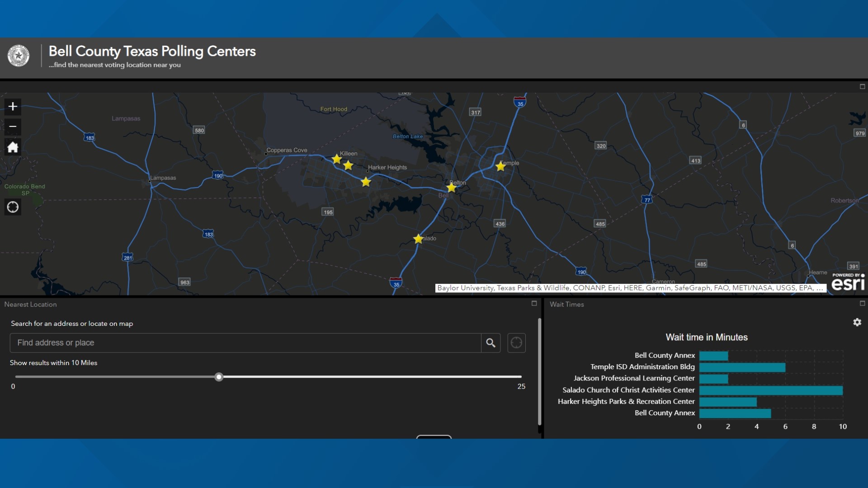Click the Texas state seal logo in the header
Viewport: 868px width, 488px height.
click(19, 56)
